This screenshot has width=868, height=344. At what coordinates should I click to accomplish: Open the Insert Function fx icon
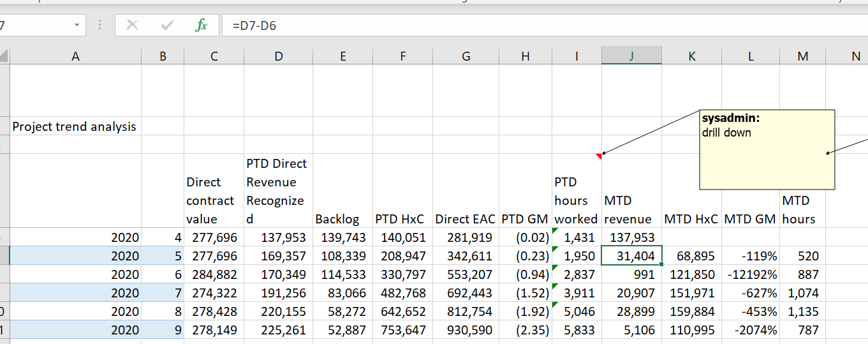201,26
